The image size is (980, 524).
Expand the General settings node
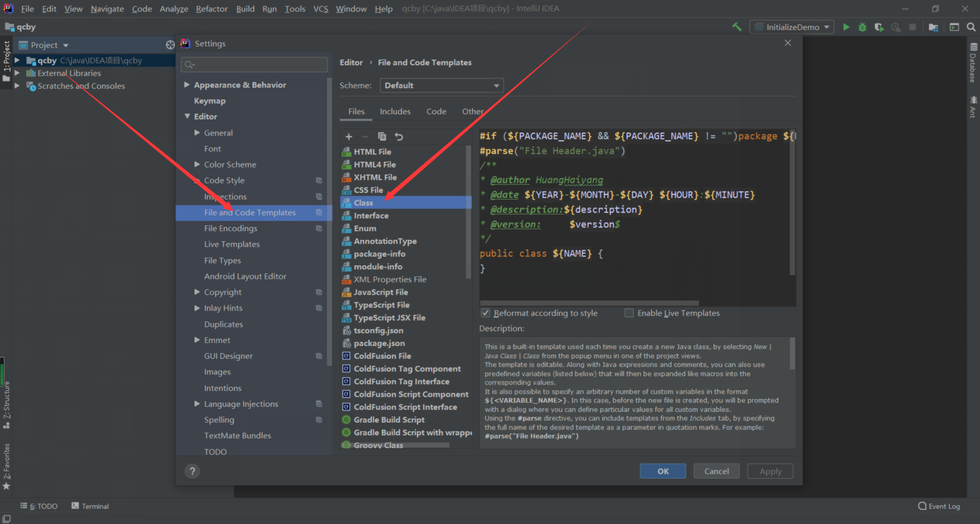pyautogui.click(x=197, y=133)
